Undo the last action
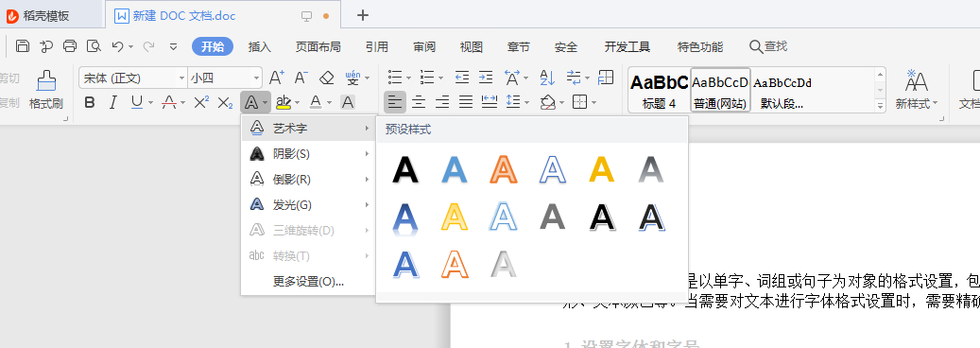980x348 pixels. pyautogui.click(x=117, y=46)
